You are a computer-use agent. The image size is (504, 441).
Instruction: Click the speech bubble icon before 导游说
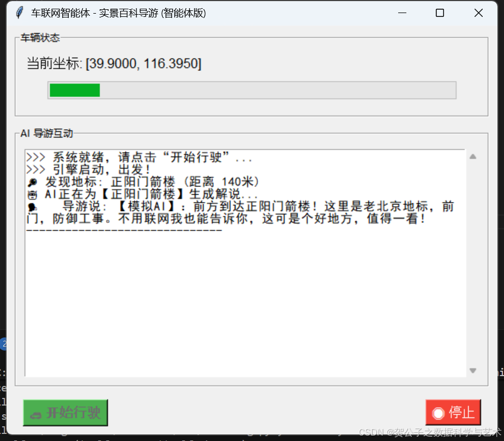pyautogui.click(x=32, y=206)
